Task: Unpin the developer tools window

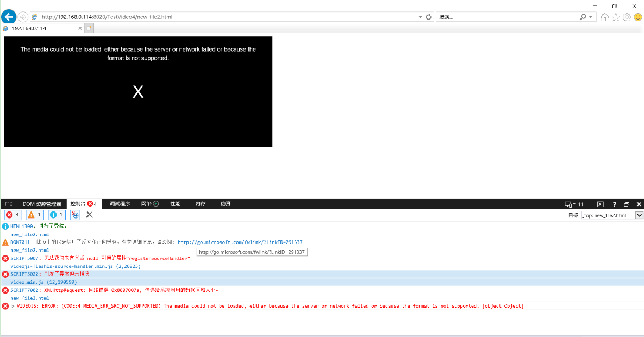Action: coord(627,204)
